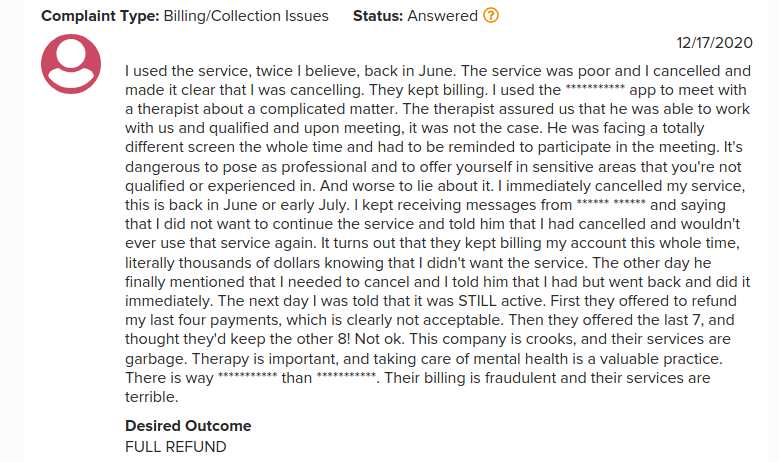
Task: Click the "FULL REFUND" outcome text
Action: pyautogui.click(x=176, y=446)
